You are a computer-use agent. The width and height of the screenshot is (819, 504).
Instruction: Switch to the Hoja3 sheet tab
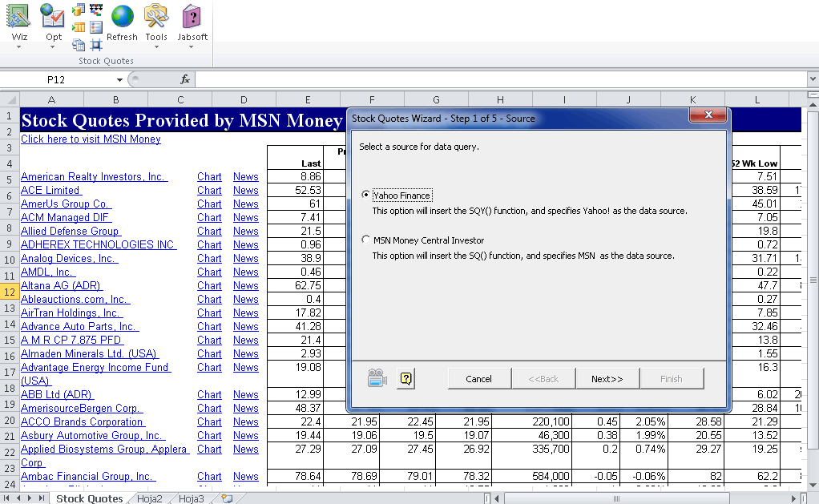[192, 498]
